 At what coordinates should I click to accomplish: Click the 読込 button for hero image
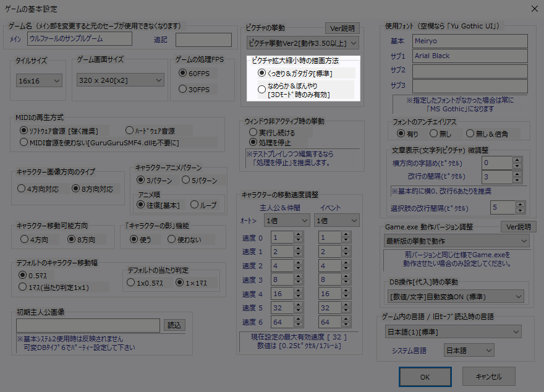(174, 325)
